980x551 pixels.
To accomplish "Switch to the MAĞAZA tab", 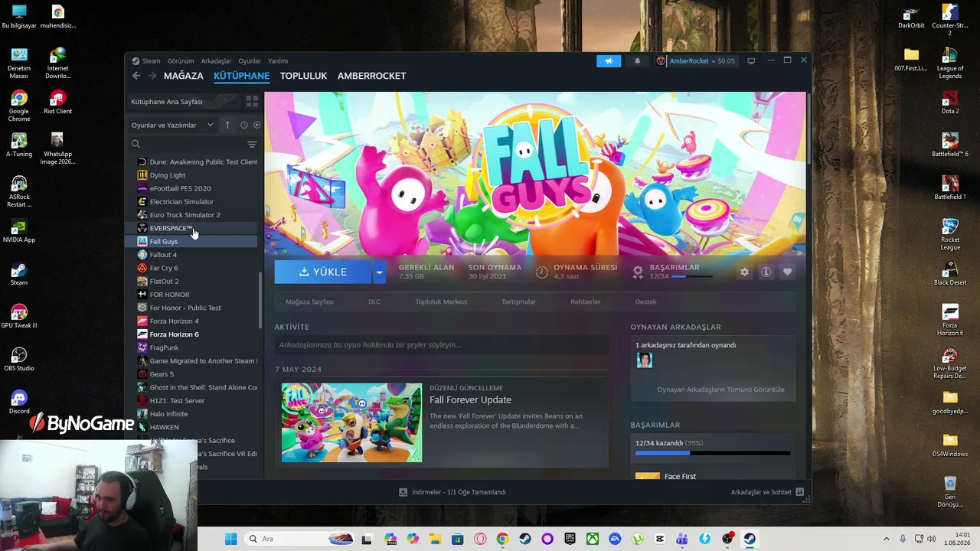I will [x=184, y=76].
